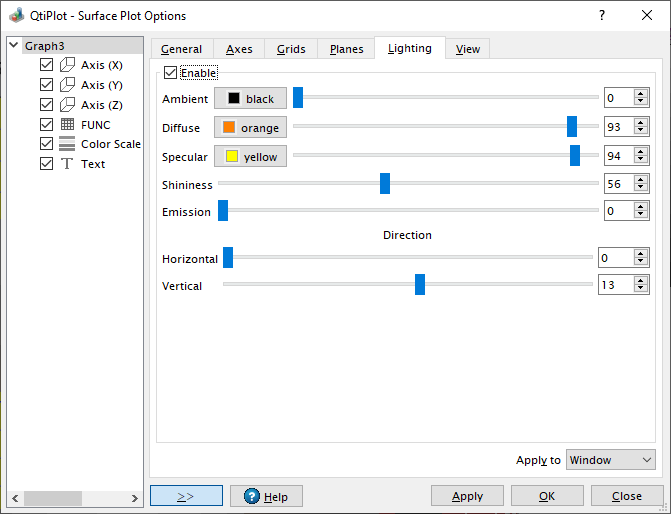The height and width of the screenshot is (514, 671).
Task: Click the Axis (X) cube icon
Action: coord(67,65)
